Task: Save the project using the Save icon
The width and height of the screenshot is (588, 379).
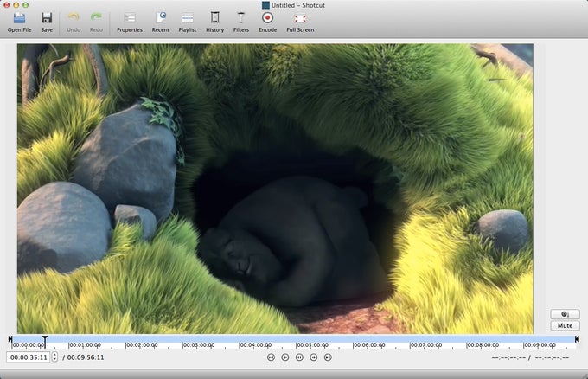Action: 47,22
